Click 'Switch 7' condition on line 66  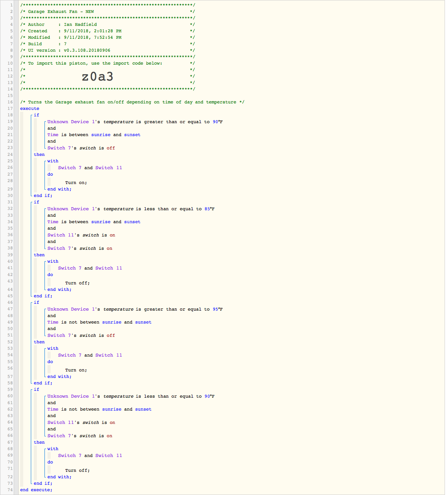click(x=59, y=436)
